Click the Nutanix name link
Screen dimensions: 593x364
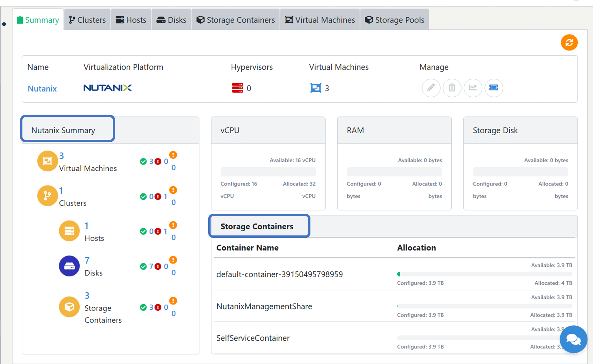point(42,89)
